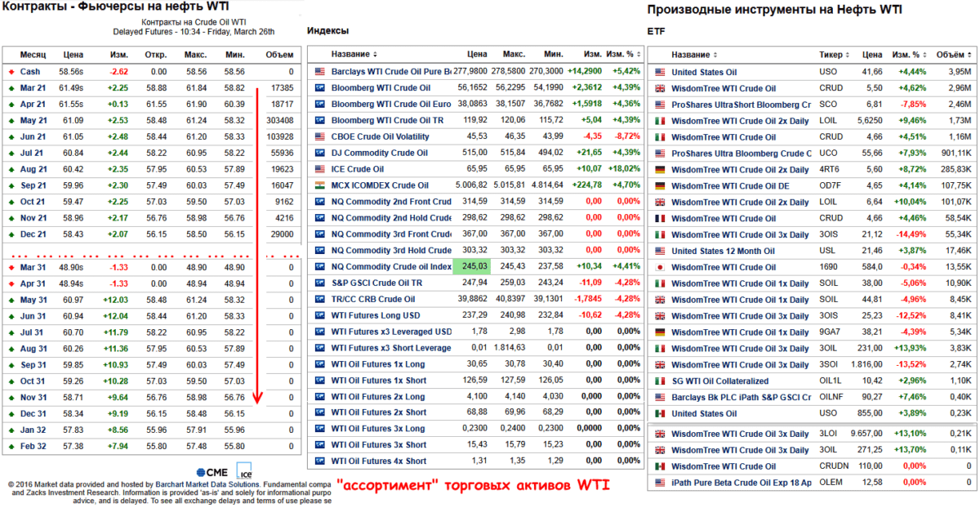Click the Месяц column header in futures table
This screenshot has height=508, width=980.
pyautogui.click(x=33, y=55)
